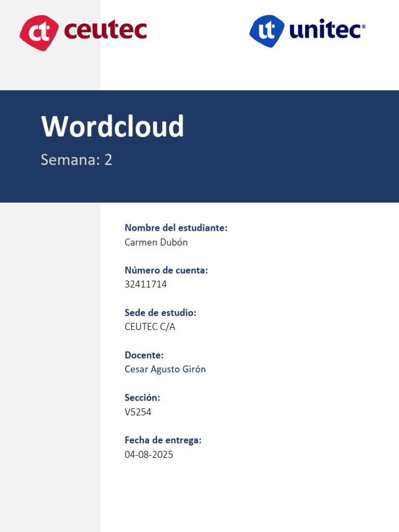Click the gray left margin strip below the banner

coord(50,364)
